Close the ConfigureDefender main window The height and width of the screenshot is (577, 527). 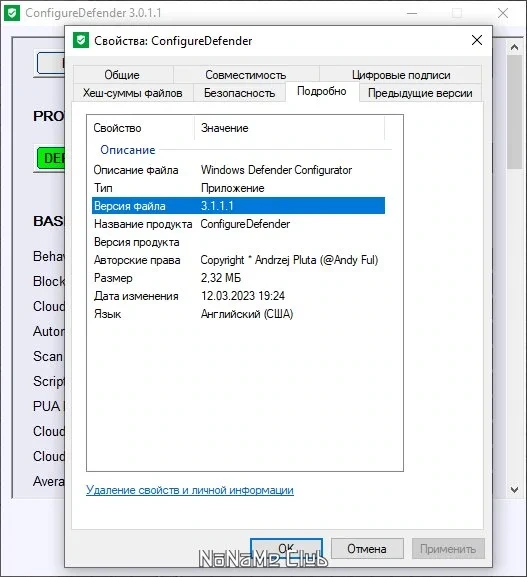click(503, 13)
